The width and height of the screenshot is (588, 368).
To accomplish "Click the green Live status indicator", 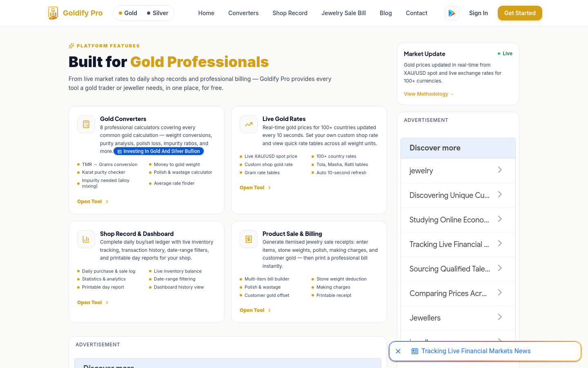I will click(505, 54).
